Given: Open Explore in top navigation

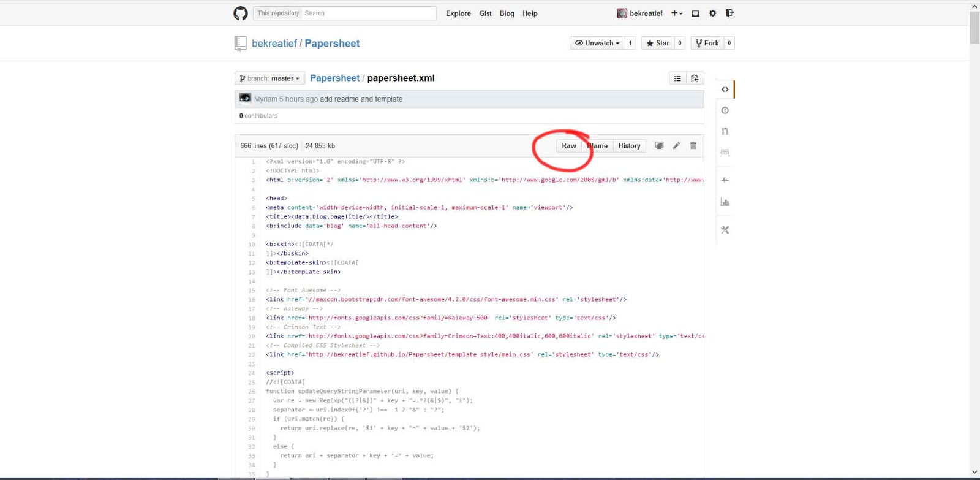Looking at the screenshot, I should click(x=458, y=13).
